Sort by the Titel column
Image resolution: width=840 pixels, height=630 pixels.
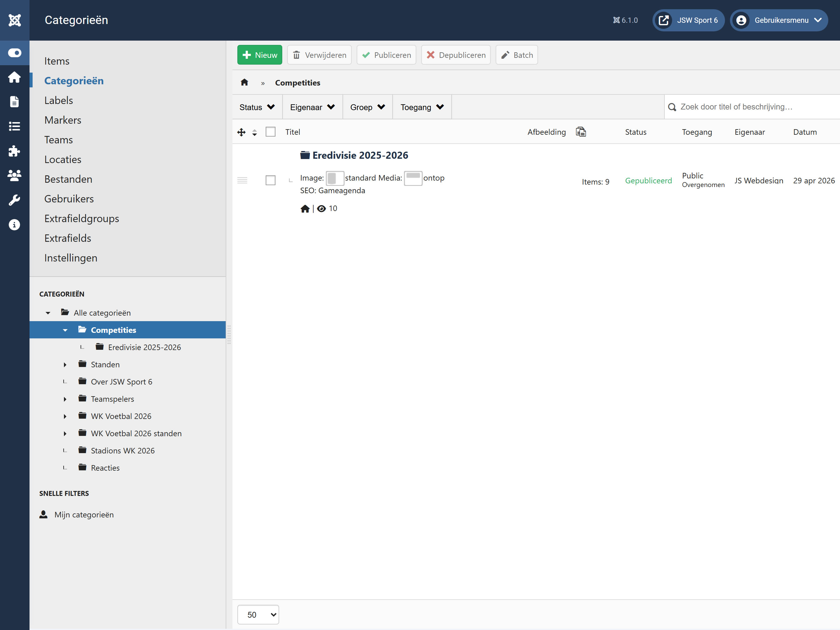pyautogui.click(x=292, y=132)
